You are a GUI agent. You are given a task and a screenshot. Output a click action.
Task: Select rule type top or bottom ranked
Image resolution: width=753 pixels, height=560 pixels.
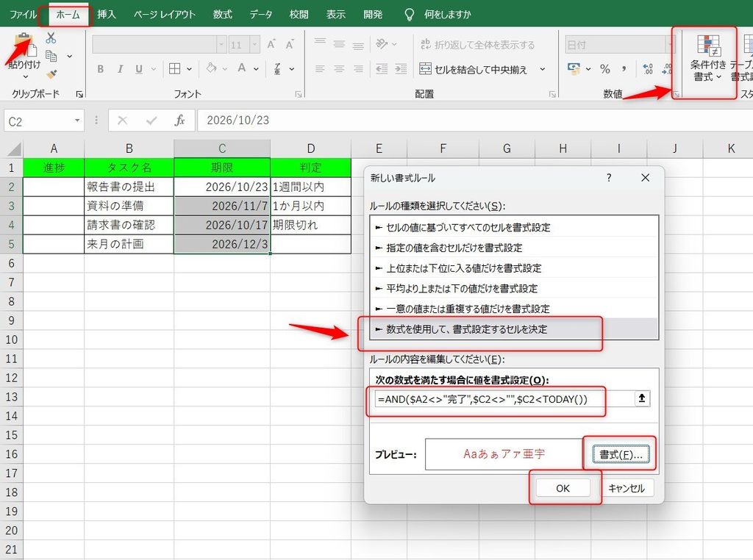pos(514,268)
